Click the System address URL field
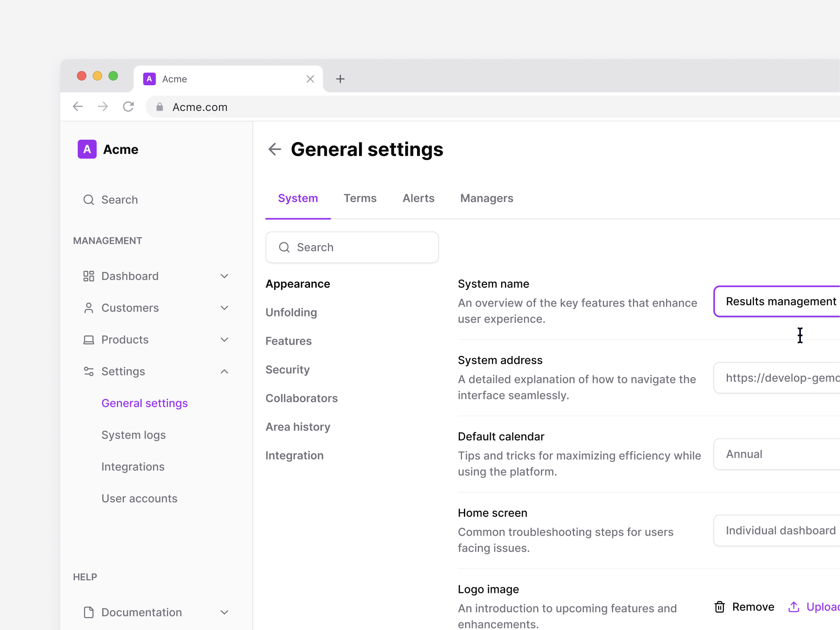Image resolution: width=840 pixels, height=630 pixels. point(776,378)
